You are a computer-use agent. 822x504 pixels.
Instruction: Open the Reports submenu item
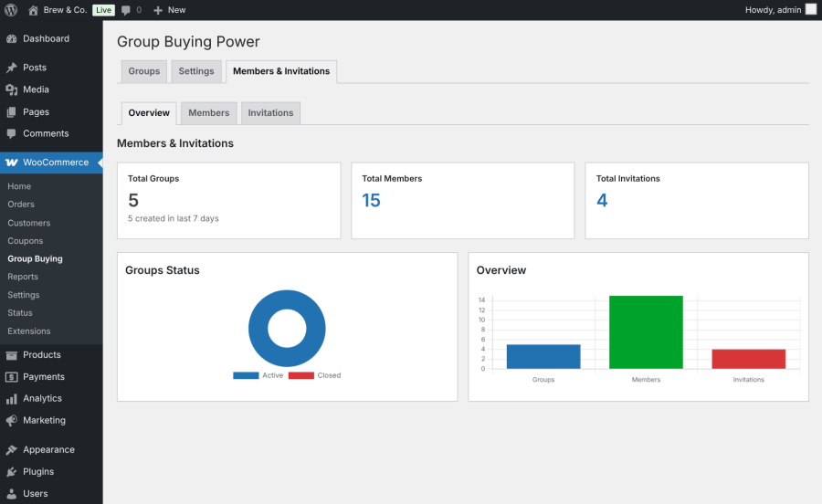(x=23, y=277)
